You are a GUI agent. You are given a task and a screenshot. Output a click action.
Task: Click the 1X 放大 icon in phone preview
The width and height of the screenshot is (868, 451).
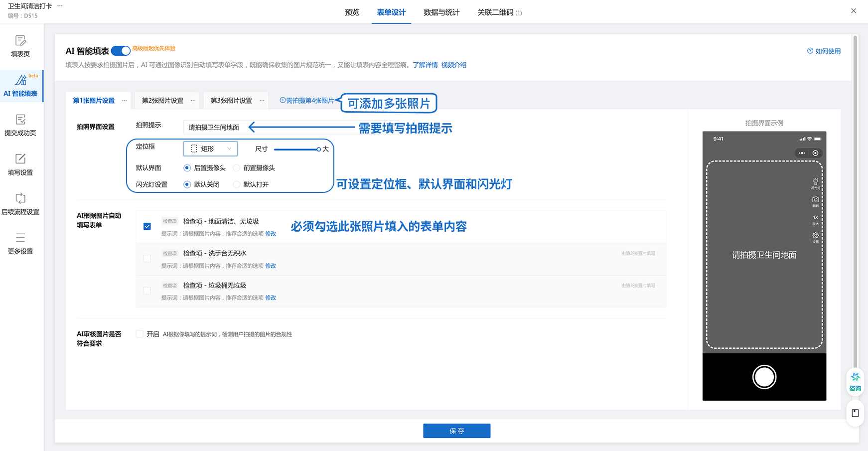815,217
